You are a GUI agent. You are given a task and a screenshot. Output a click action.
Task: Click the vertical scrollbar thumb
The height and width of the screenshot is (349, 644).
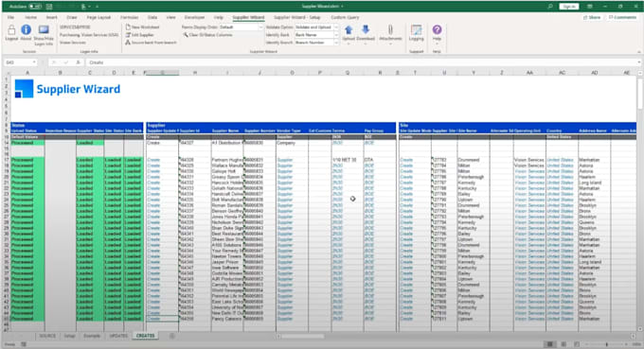click(x=640, y=93)
